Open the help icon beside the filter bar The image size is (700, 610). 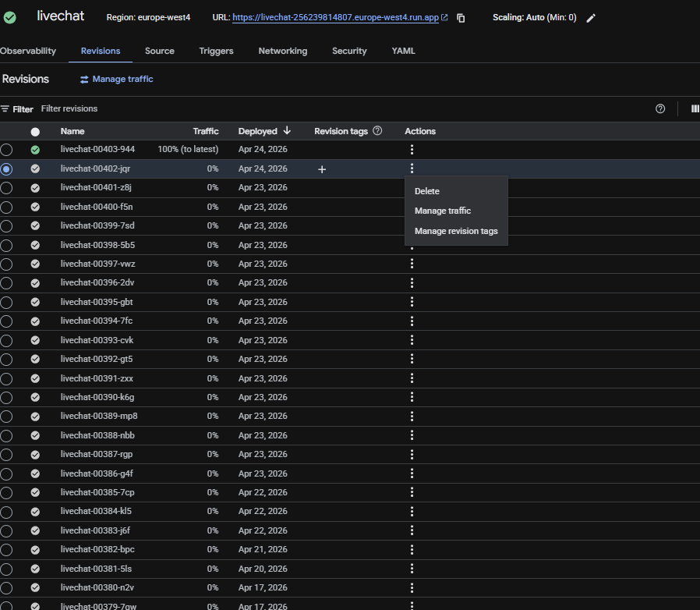(660, 108)
